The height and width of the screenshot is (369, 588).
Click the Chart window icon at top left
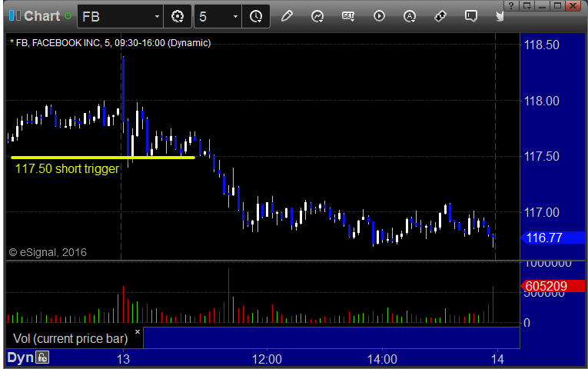pyautogui.click(x=15, y=15)
